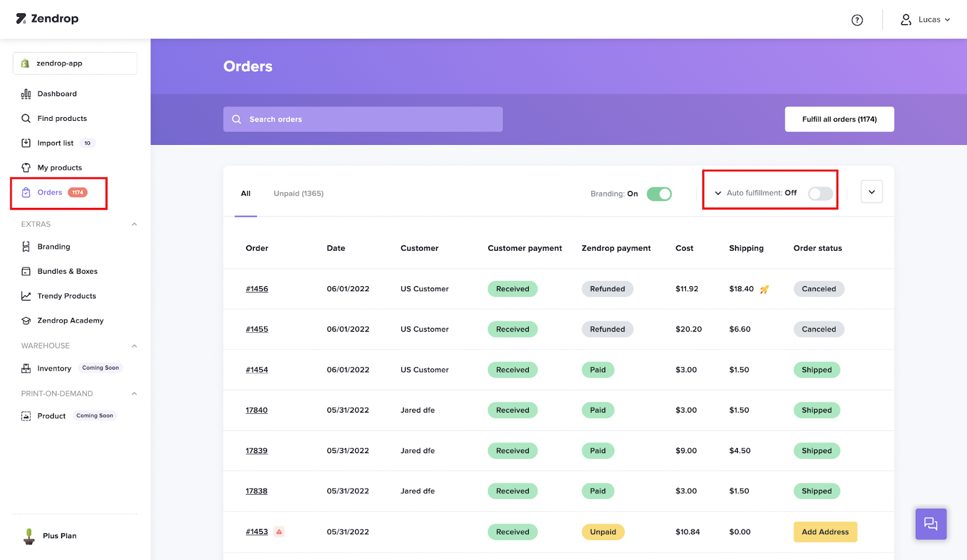The height and width of the screenshot is (560, 967).
Task: Click the Branding icon in sidebar
Action: [26, 246]
